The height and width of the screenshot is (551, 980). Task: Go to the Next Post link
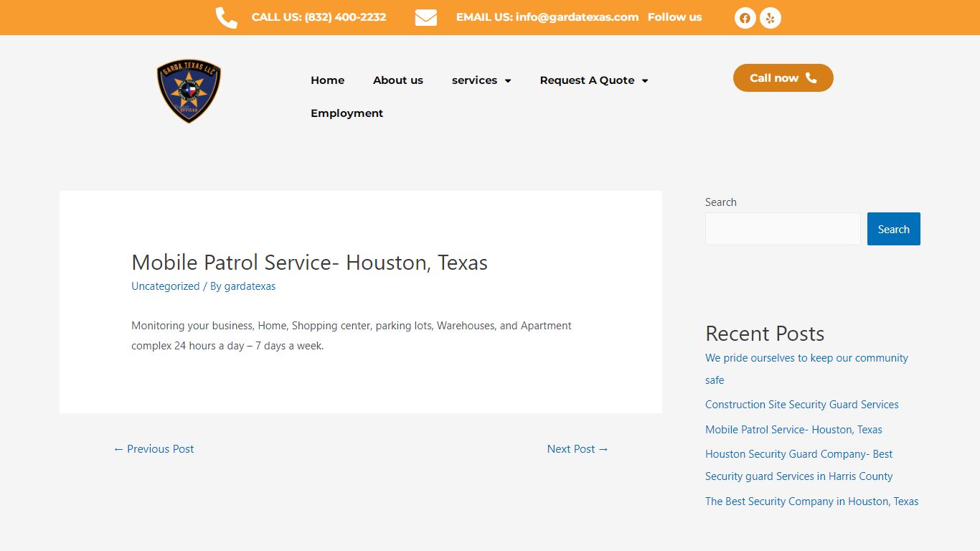[578, 449]
